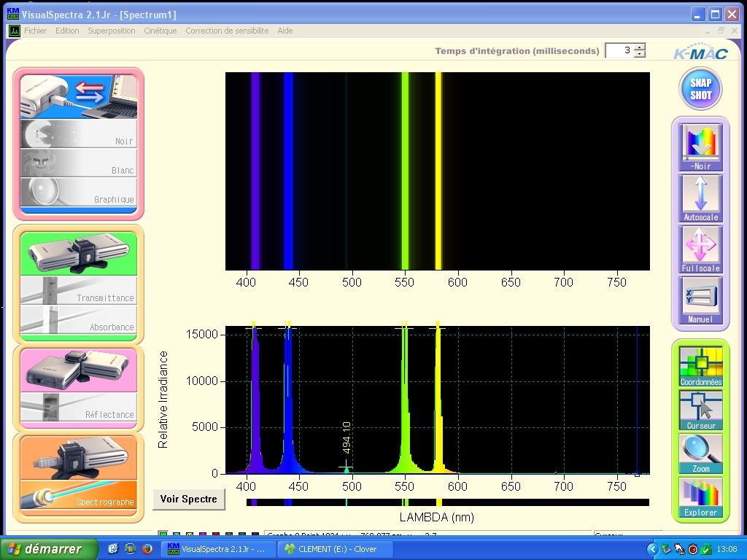Select Transmittance measurement mode

pyautogui.click(x=79, y=290)
